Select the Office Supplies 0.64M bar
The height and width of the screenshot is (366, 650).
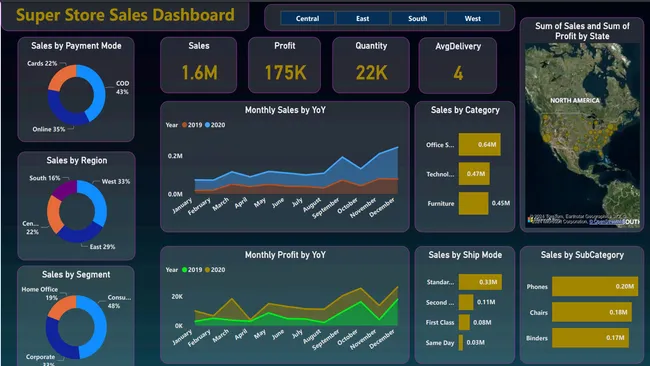[480, 144]
